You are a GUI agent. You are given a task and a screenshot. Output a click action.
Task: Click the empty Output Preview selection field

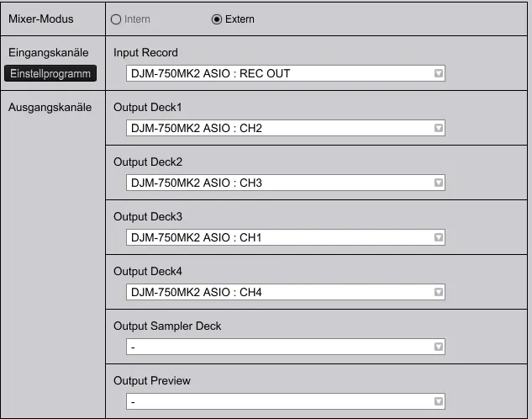point(277,401)
